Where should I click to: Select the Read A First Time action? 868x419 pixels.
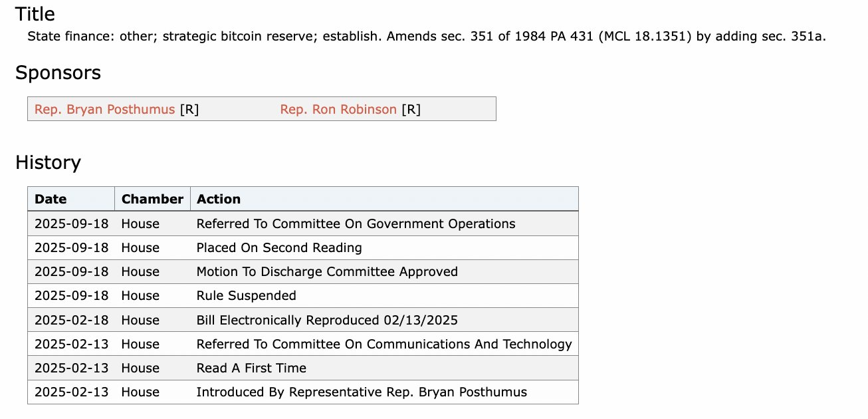[x=251, y=368]
